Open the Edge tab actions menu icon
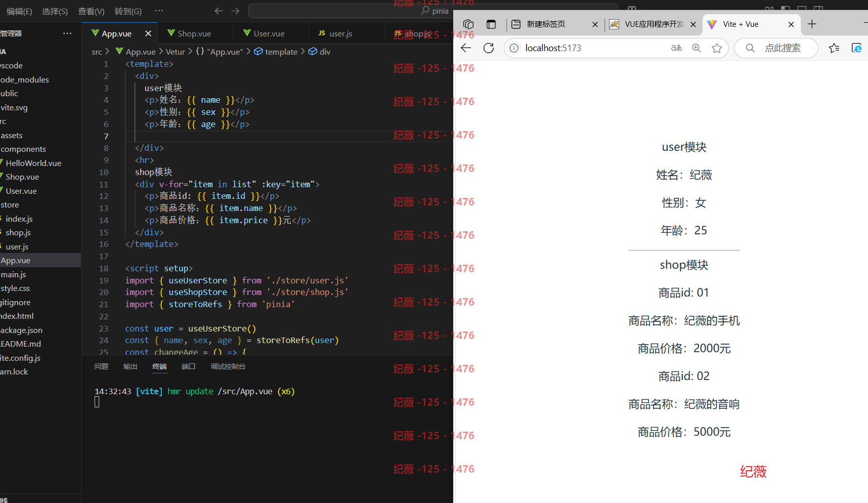Viewport: 868px width, 503px height. click(x=491, y=24)
